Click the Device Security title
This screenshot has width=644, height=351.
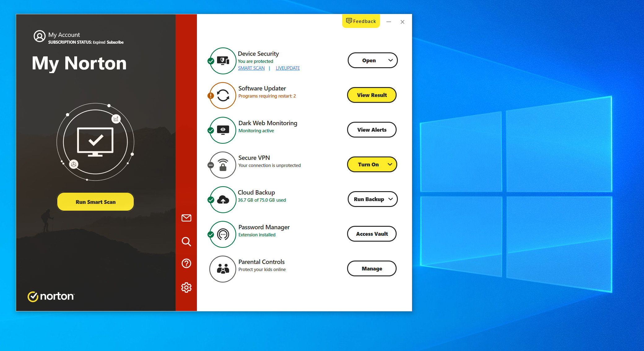tap(258, 54)
